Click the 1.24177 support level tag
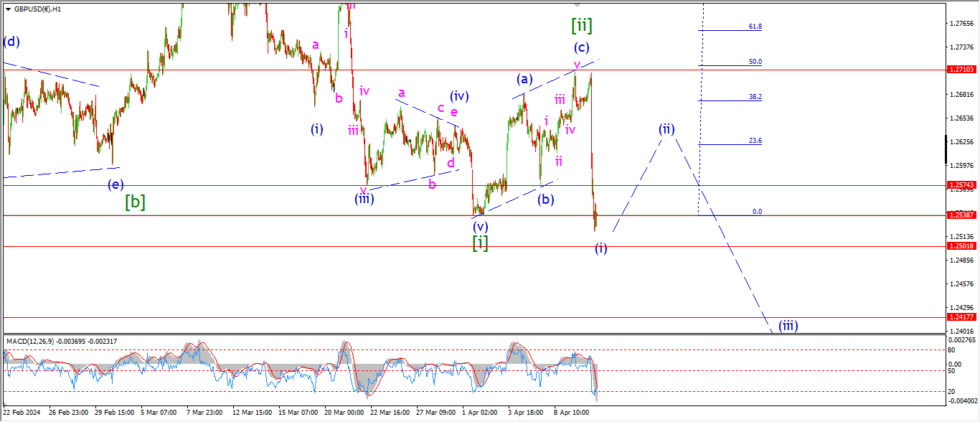This screenshot has width=980, height=422. coord(961,316)
